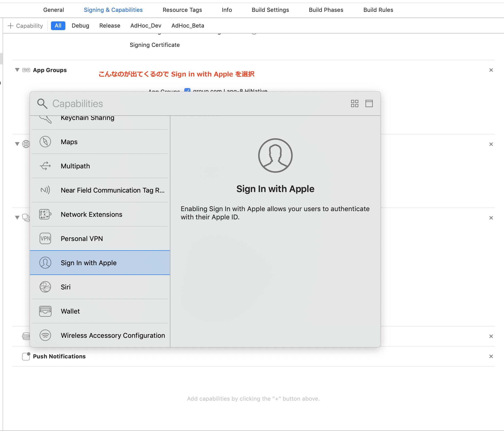The height and width of the screenshot is (431, 504).
Task: Click the Maps compass icon
Action: (x=45, y=142)
